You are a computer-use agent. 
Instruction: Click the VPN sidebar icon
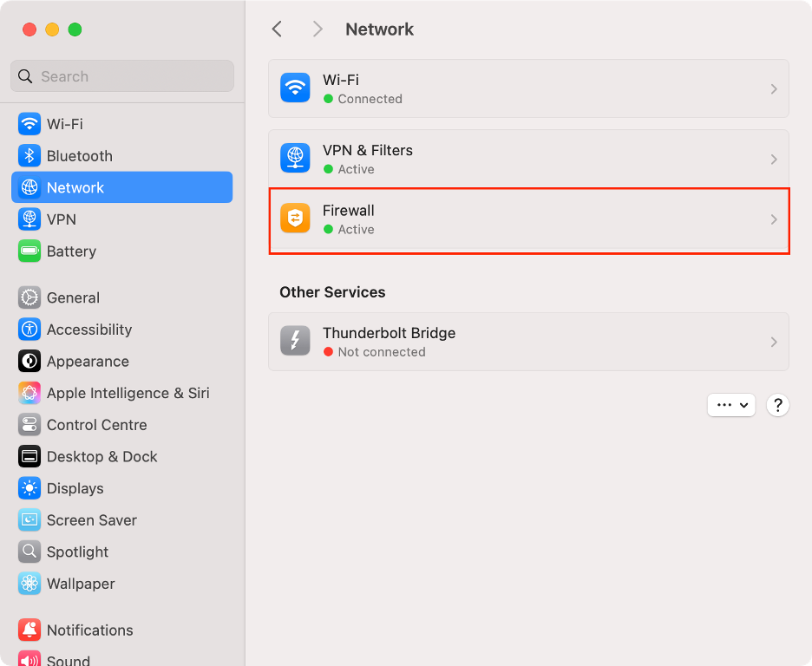coord(28,219)
